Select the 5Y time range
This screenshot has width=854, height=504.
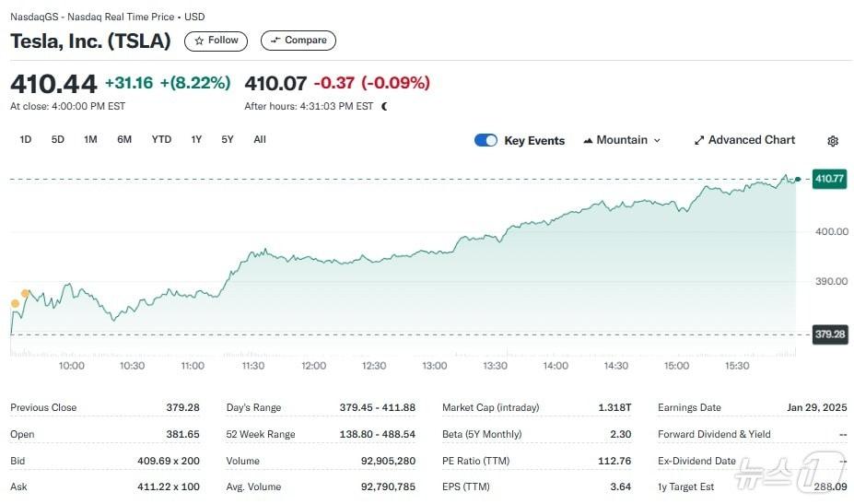(x=228, y=139)
